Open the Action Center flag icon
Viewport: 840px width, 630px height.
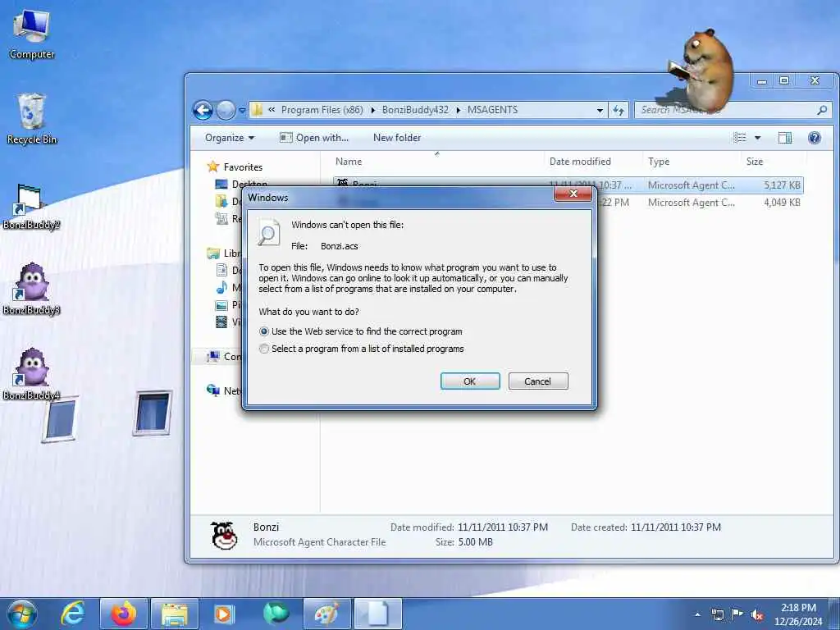pos(737,614)
